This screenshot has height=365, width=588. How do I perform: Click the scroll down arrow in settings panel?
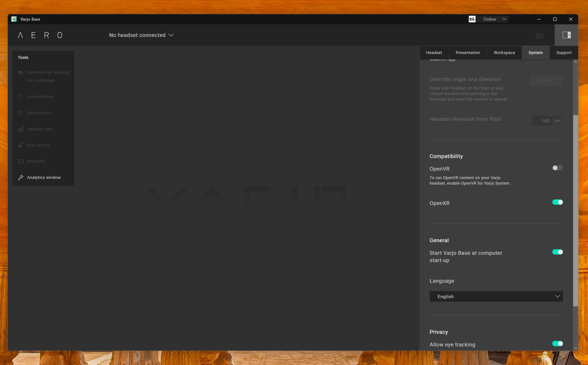(575, 348)
